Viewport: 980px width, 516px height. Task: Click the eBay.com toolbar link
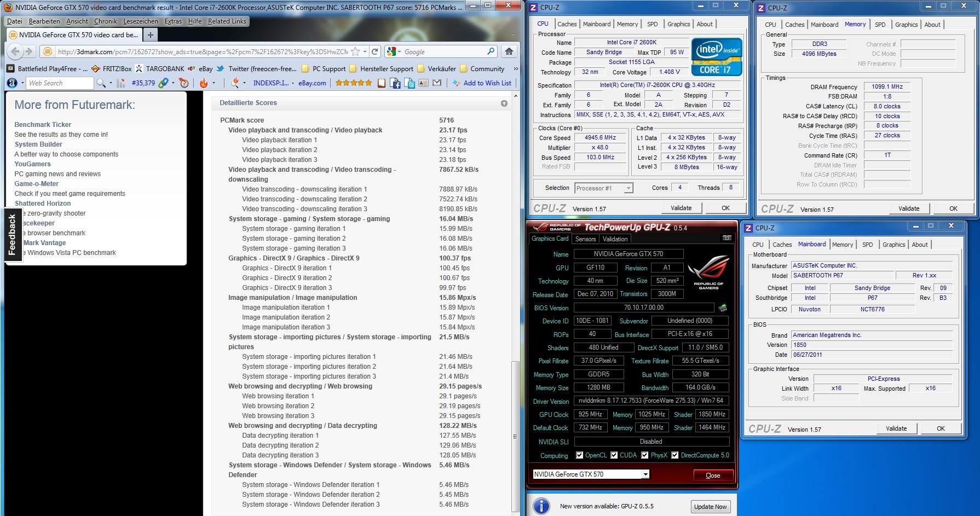[312, 83]
